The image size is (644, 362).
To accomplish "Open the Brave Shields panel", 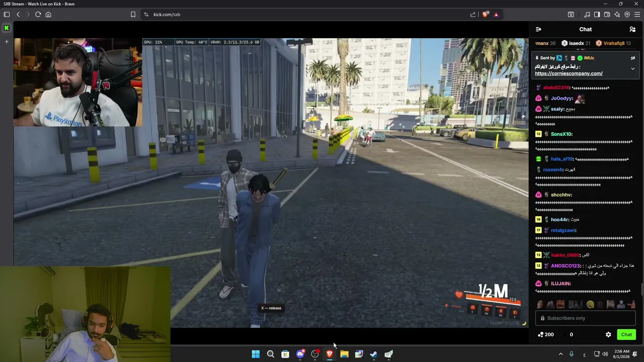I will (x=485, y=15).
